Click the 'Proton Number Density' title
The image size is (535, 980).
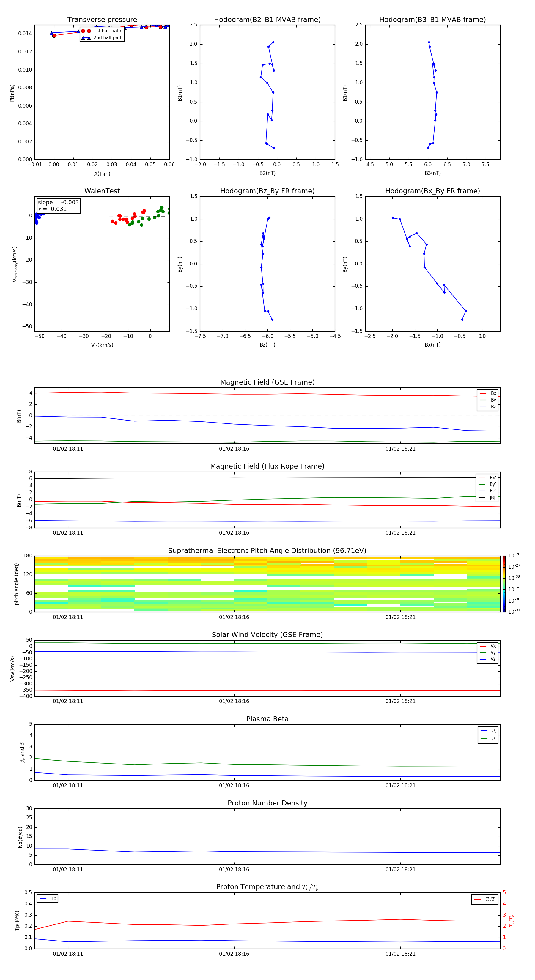point(267,804)
